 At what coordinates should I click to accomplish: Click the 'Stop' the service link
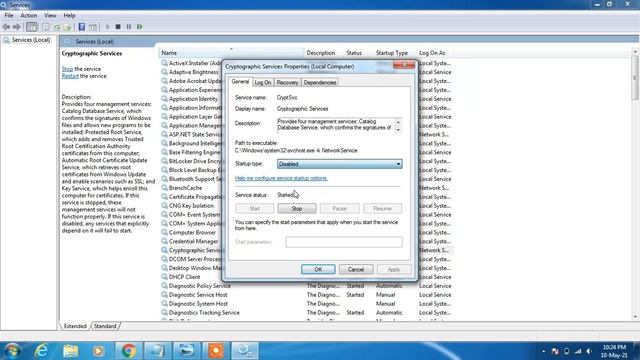coord(67,69)
